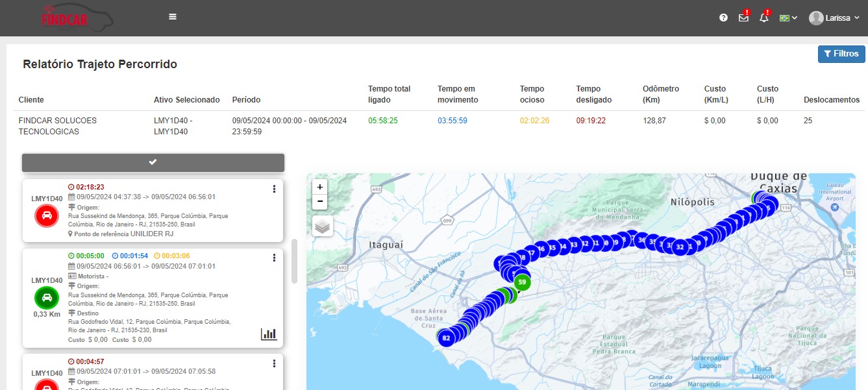This screenshot has width=868, height=390.
Task: Click the 00:04:57 stop duration
Action: [90, 361]
